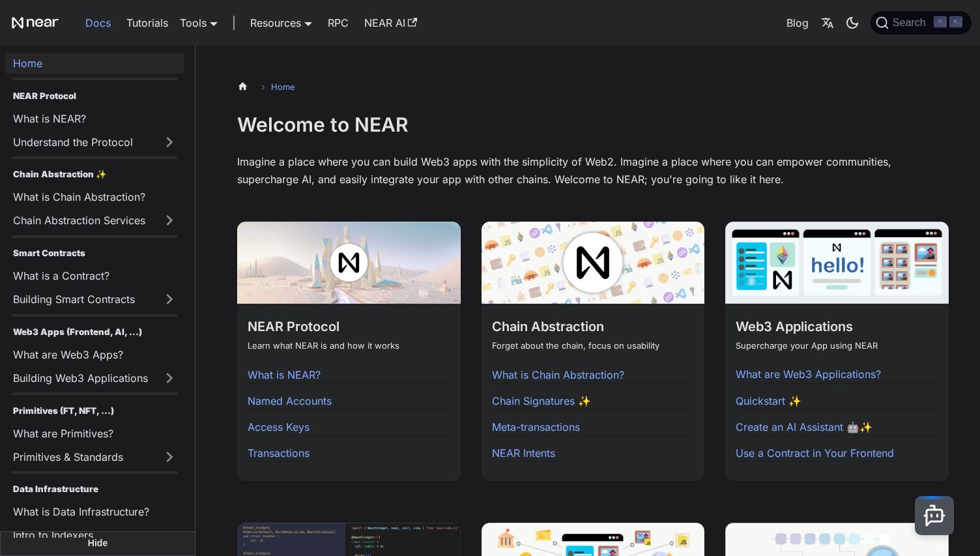
Task: Click the Chain Abstraction sidebar section label
Action: (59, 174)
